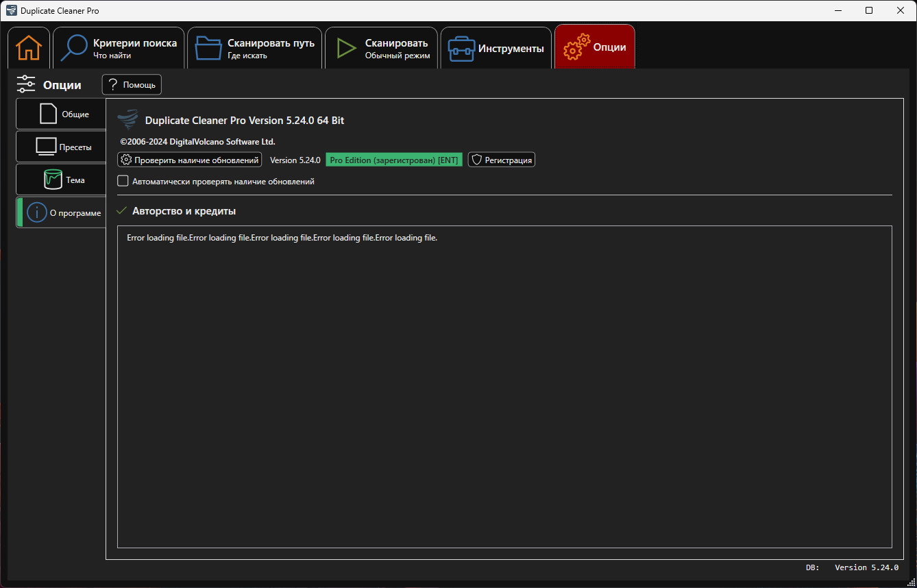Open the Сканировать путь tab
The image size is (917, 588).
click(x=254, y=48)
